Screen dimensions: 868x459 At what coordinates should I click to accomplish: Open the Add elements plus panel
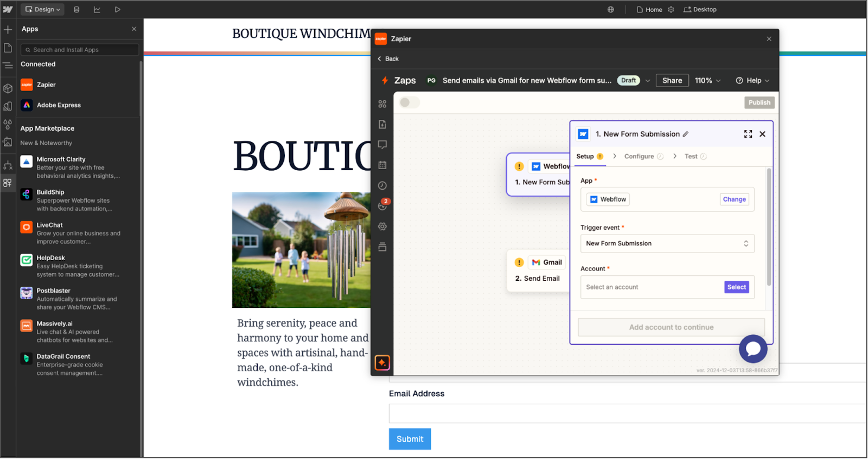tap(8, 29)
